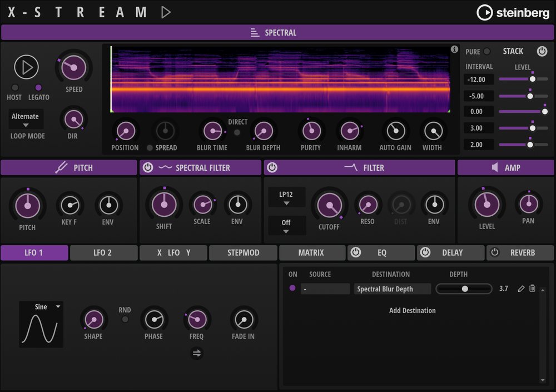The image size is (556, 392).
Task: Delete the Spectral Blur Depth modulation row
Action: click(532, 289)
